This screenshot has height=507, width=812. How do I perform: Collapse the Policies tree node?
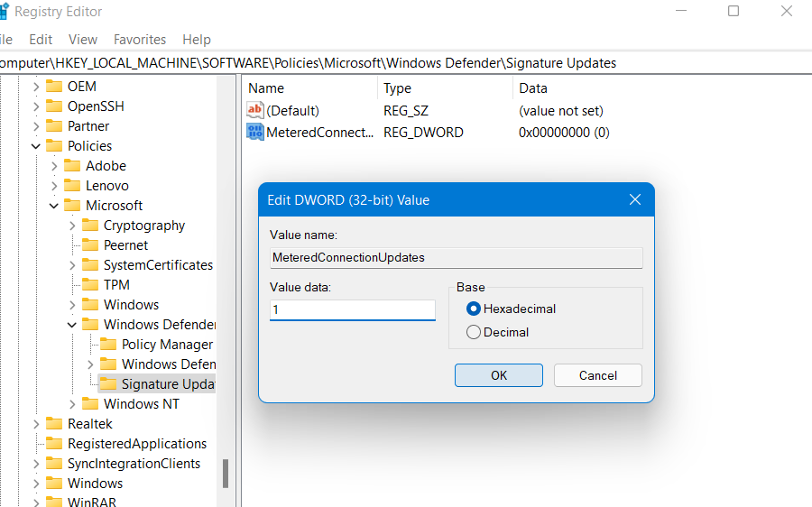tap(36, 146)
